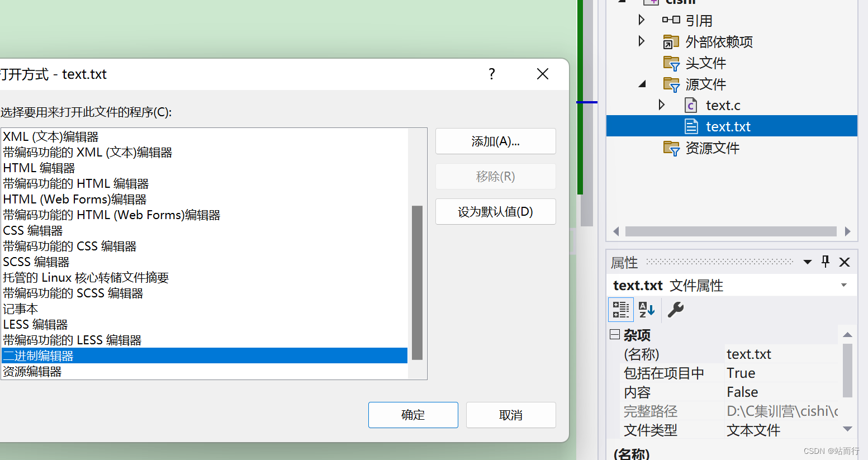Select 资源编辑器 in the list
Image resolution: width=868 pixels, height=460 pixels.
pyautogui.click(x=205, y=371)
